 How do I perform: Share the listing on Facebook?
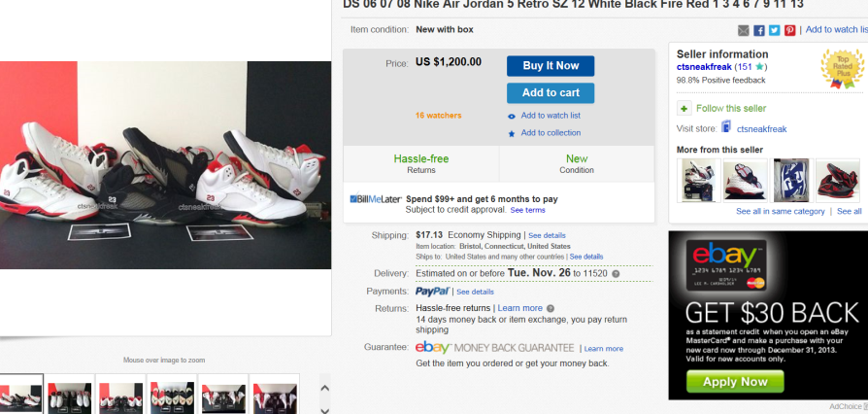click(x=759, y=30)
